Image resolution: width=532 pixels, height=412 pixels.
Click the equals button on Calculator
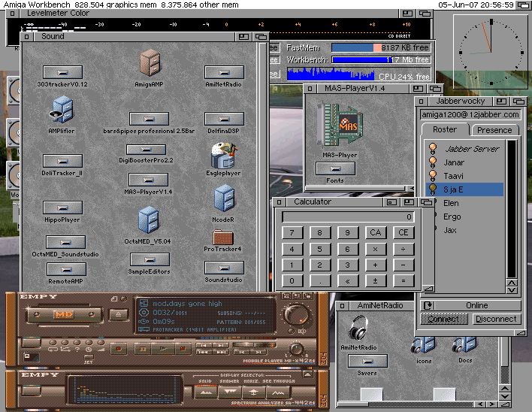[x=403, y=280]
